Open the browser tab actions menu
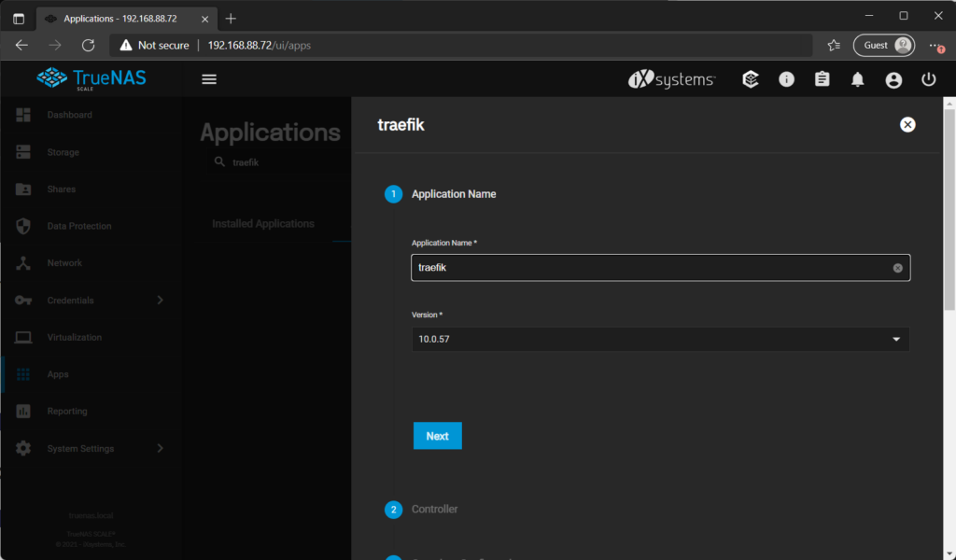The width and height of the screenshot is (956, 560). [19, 19]
